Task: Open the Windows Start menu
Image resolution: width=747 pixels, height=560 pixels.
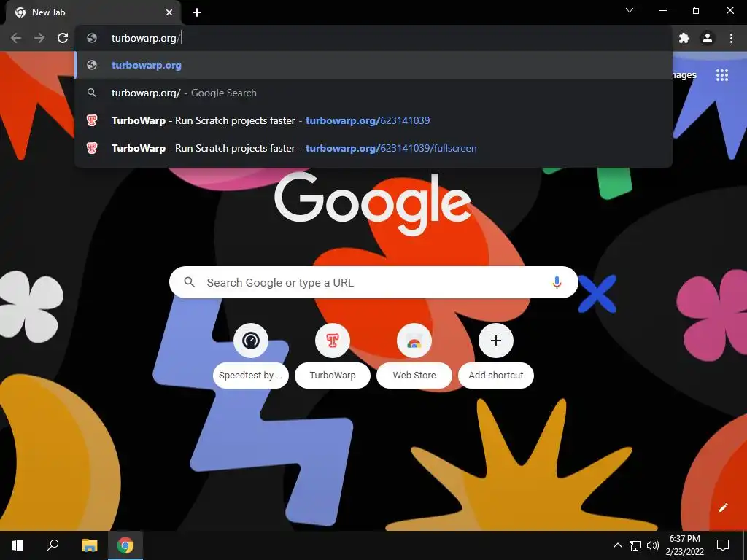Action: (x=18, y=545)
